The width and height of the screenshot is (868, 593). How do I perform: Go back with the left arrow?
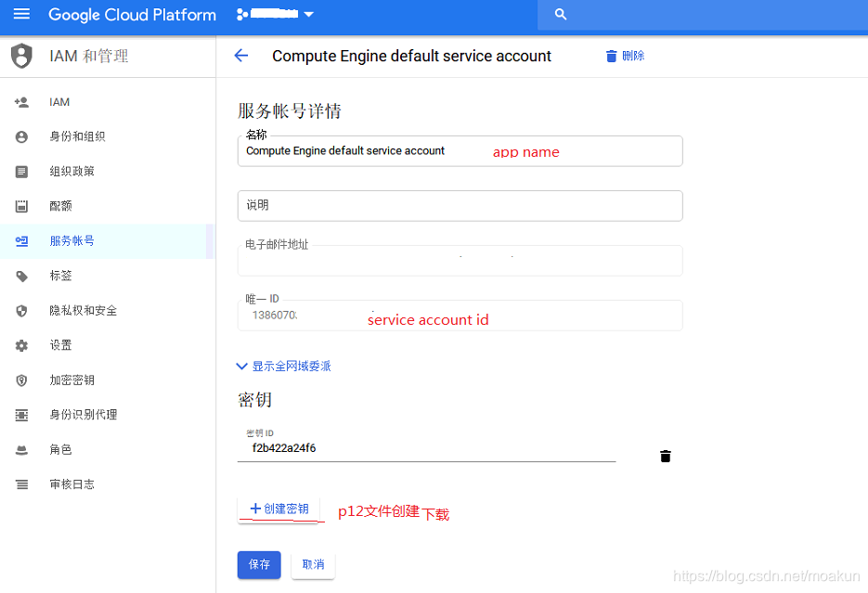[x=241, y=56]
